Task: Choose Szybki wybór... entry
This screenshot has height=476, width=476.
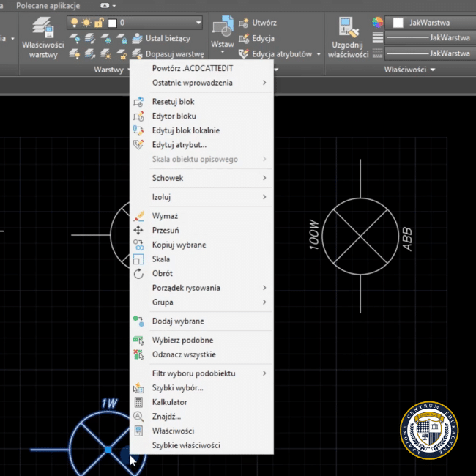Action: [x=202, y=387]
